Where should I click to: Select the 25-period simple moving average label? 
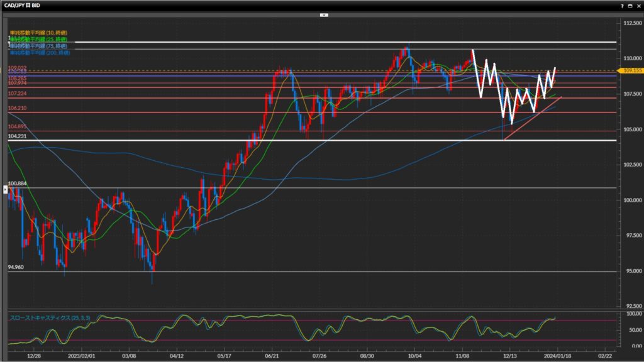(38, 39)
